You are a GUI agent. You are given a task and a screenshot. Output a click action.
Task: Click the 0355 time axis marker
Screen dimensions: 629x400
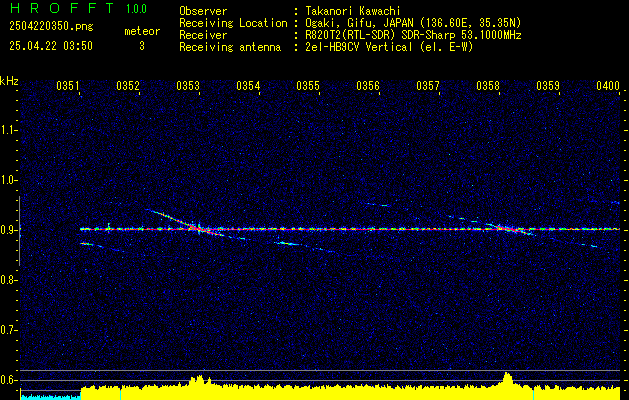(x=308, y=86)
